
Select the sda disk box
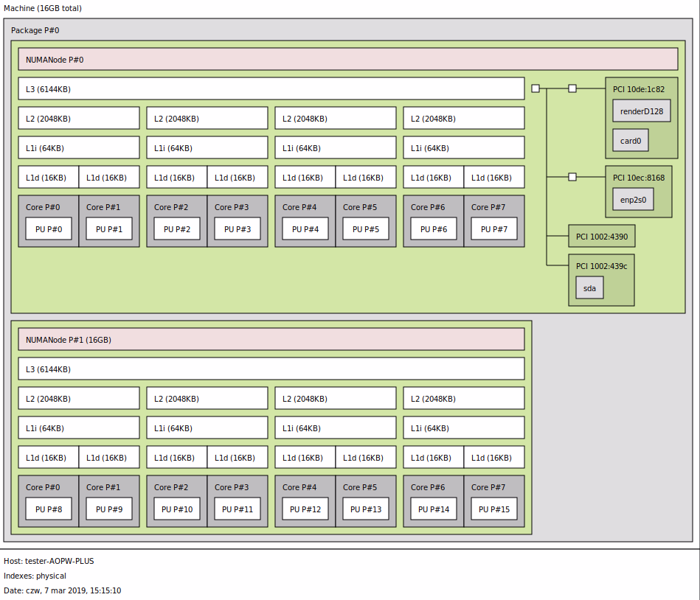(589, 288)
